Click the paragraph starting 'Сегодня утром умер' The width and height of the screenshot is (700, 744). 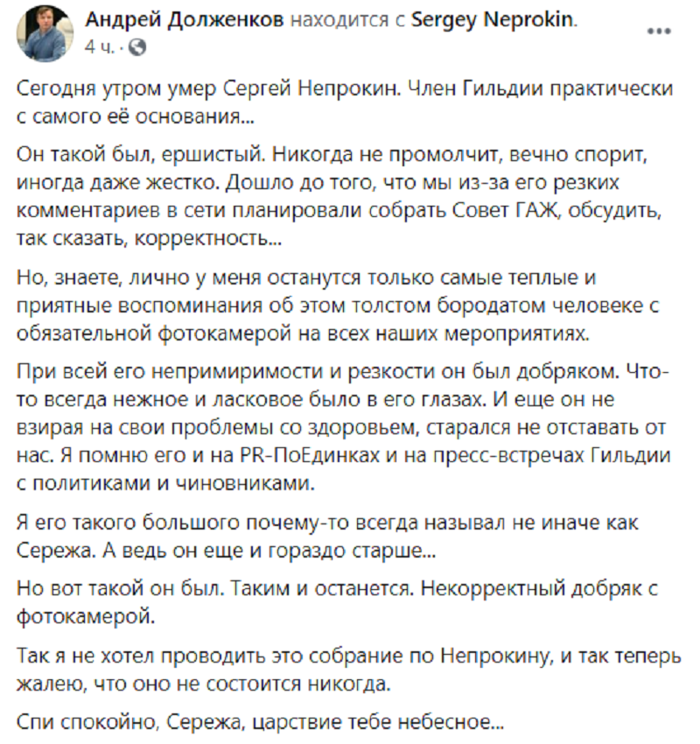click(x=345, y=102)
